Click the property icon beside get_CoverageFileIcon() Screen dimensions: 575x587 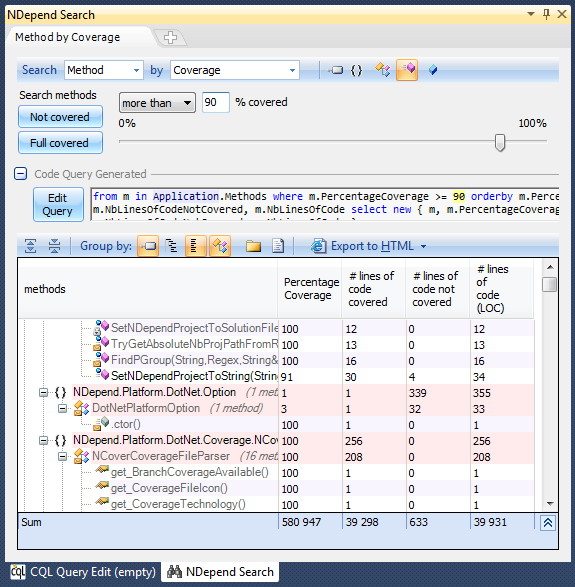101,486
